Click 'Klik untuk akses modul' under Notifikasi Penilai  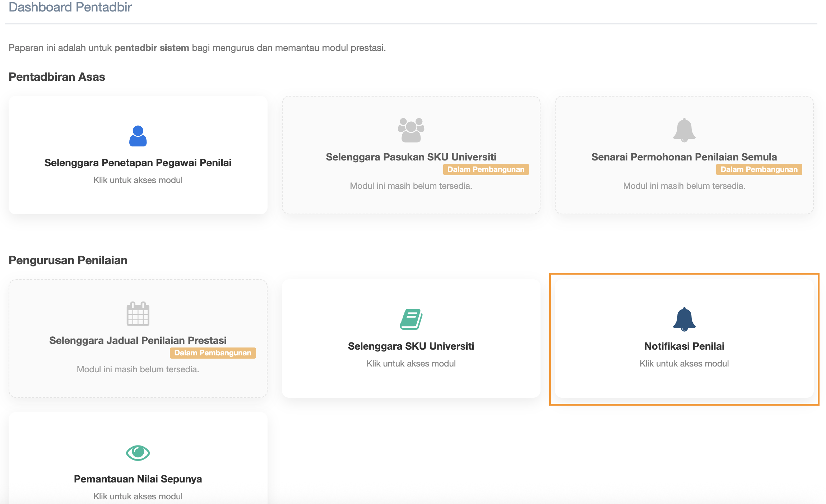point(684,364)
